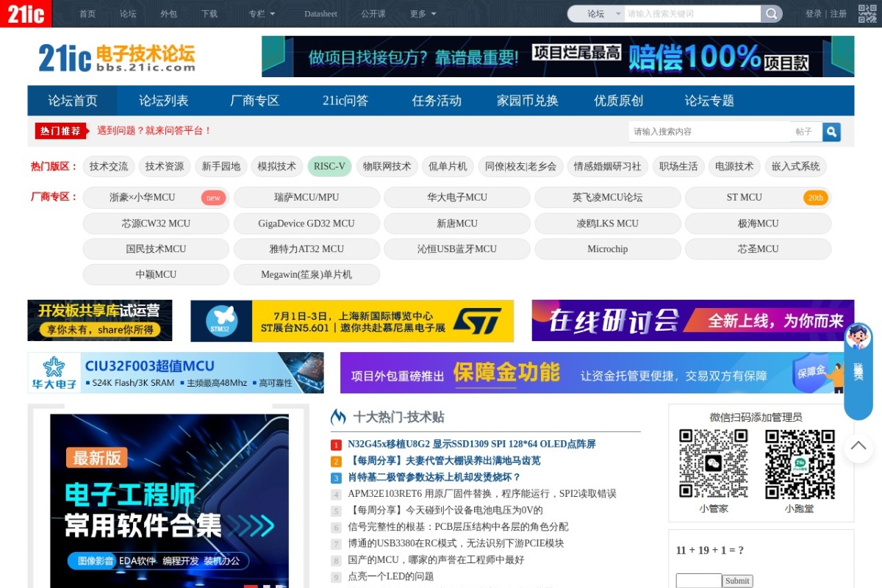Open the 国产的MCU声誉 post
The image size is (882, 588).
tap(436, 560)
